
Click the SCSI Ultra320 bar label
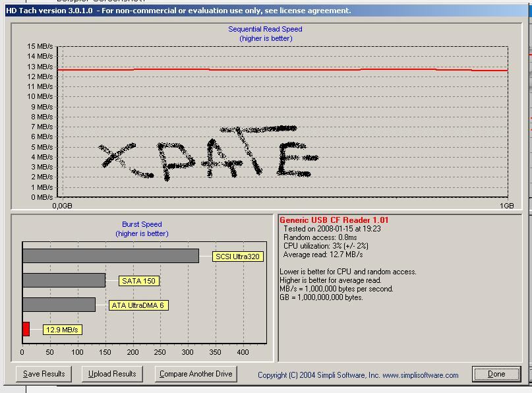(x=237, y=257)
